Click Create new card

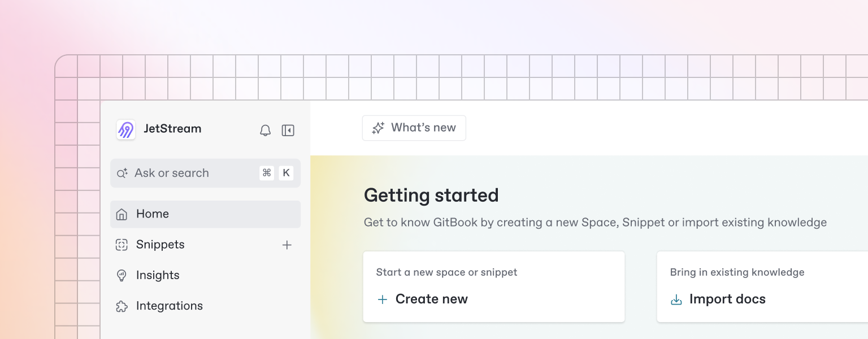[x=493, y=287]
